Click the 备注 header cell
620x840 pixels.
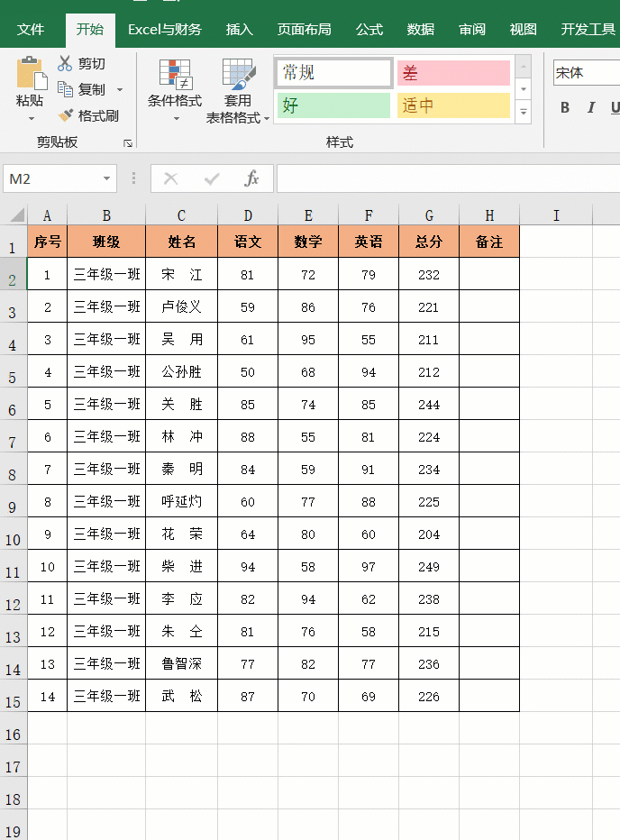coord(489,242)
